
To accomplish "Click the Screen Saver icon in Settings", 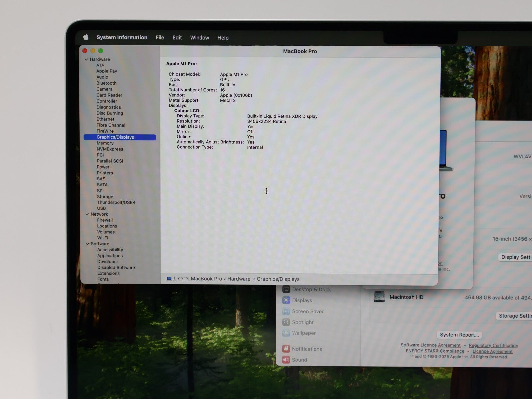I will (286, 311).
